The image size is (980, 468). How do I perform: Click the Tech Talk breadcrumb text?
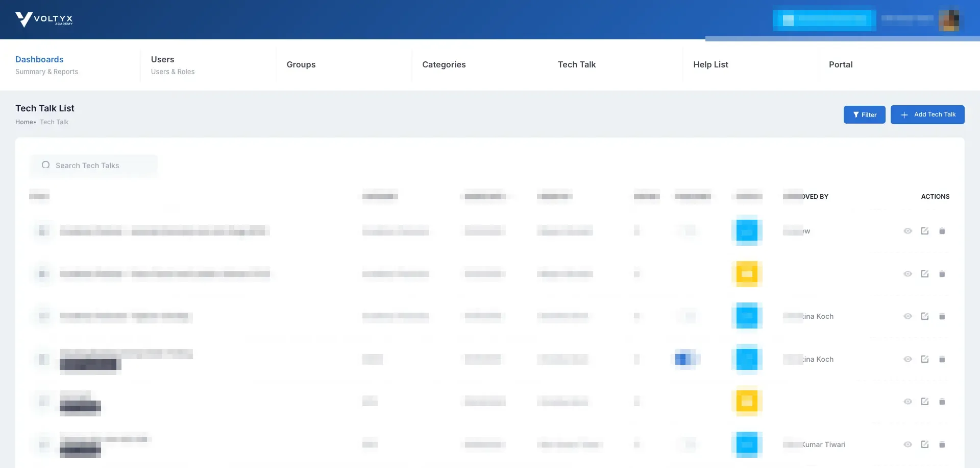click(54, 122)
